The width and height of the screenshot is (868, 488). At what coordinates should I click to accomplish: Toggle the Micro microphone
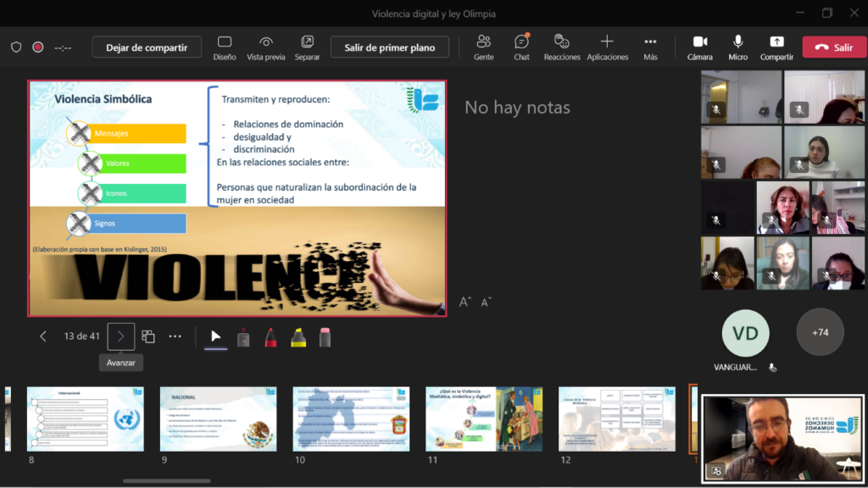(x=738, y=47)
